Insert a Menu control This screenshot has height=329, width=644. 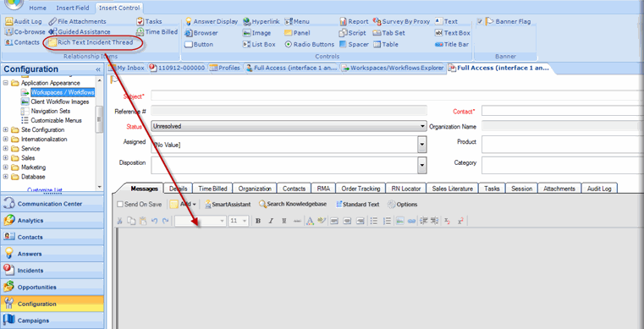click(x=297, y=21)
